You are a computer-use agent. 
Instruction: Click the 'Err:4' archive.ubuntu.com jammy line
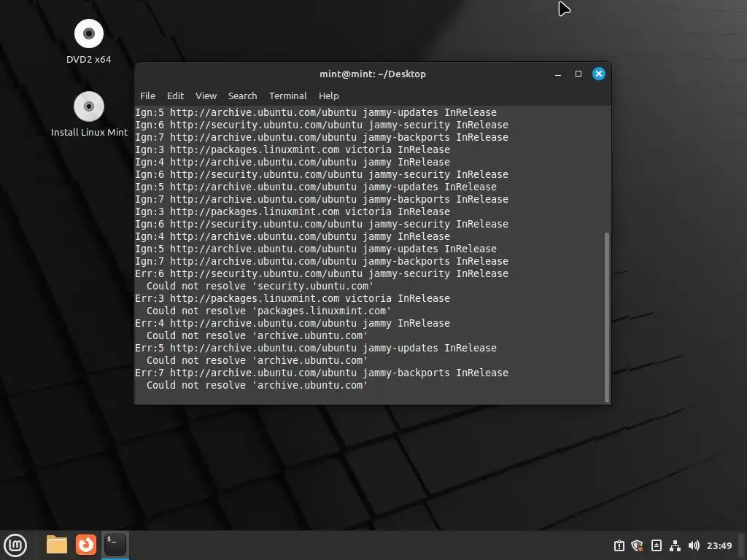point(292,323)
